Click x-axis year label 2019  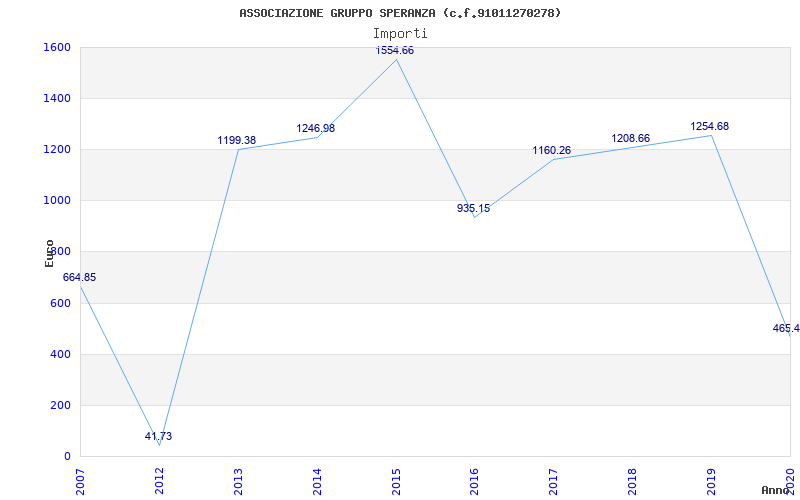[711, 481]
